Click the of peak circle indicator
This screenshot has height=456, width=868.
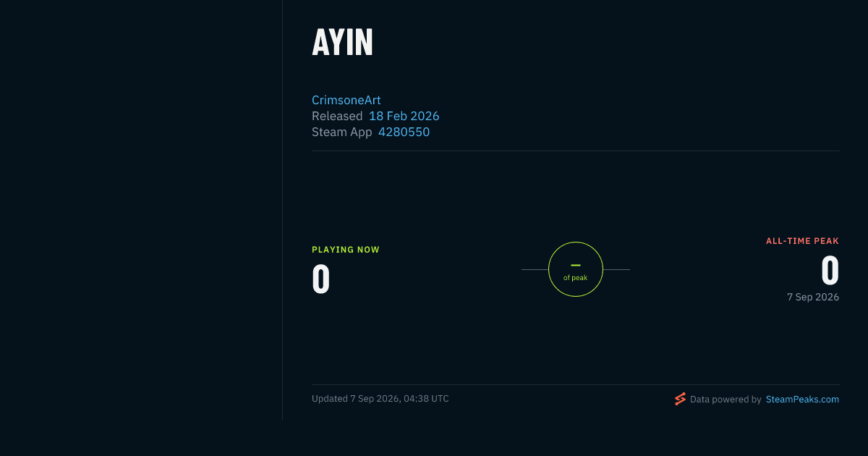[x=576, y=269]
